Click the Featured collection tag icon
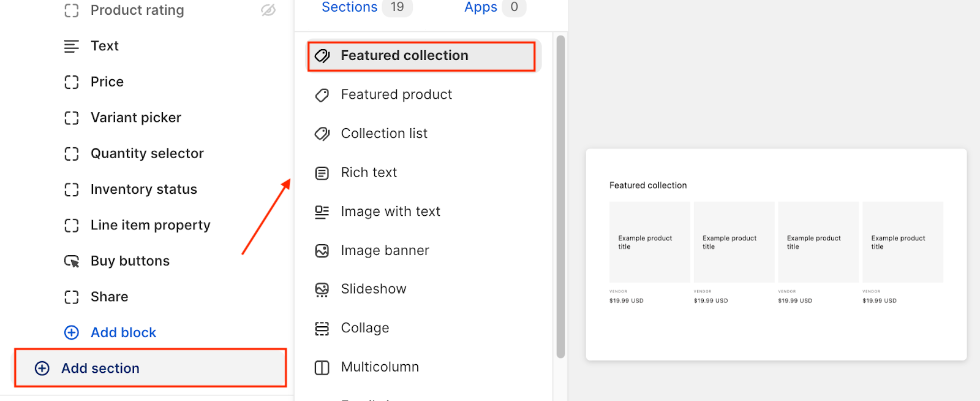 (322, 56)
